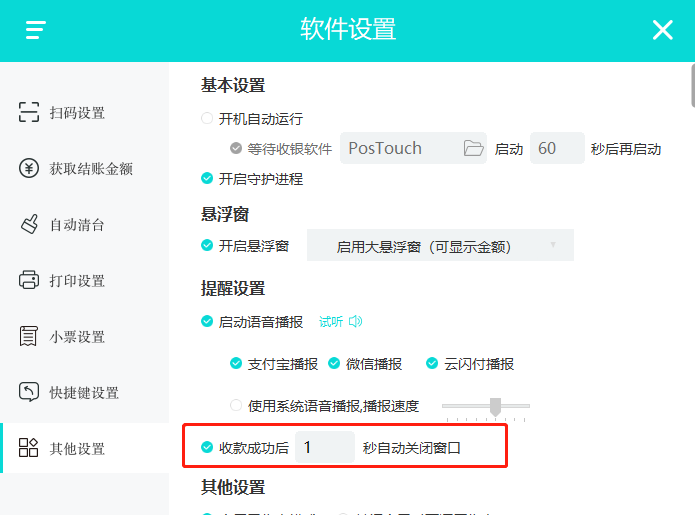This screenshot has height=515, width=695.
Task: Toggle 开启守护进程 checkbox
Action: tap(208, 179)
